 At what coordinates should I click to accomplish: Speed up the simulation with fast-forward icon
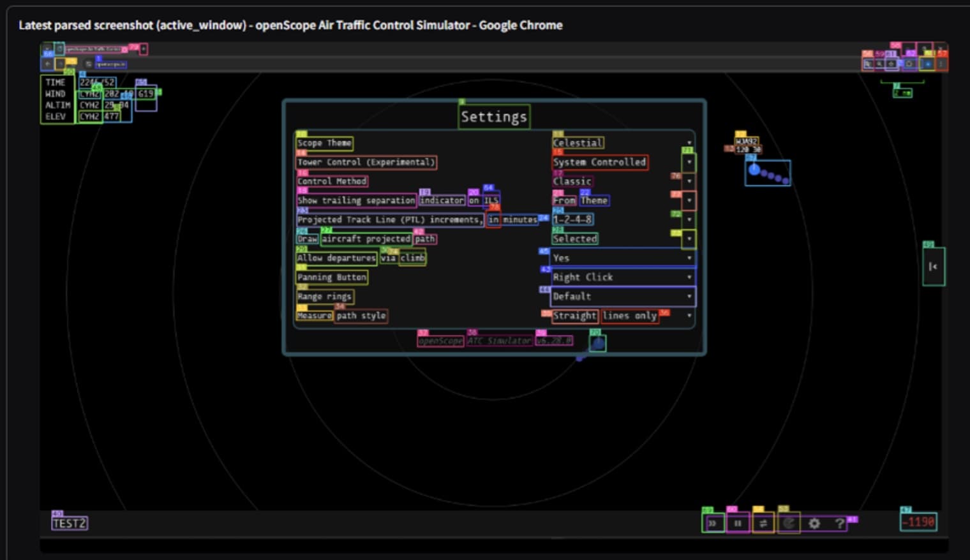point(713,524)
